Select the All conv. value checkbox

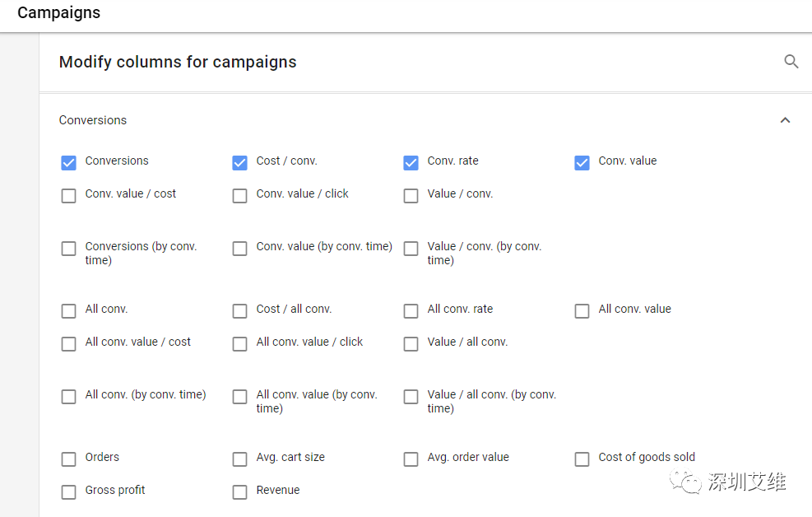click(x=582, y=310)
